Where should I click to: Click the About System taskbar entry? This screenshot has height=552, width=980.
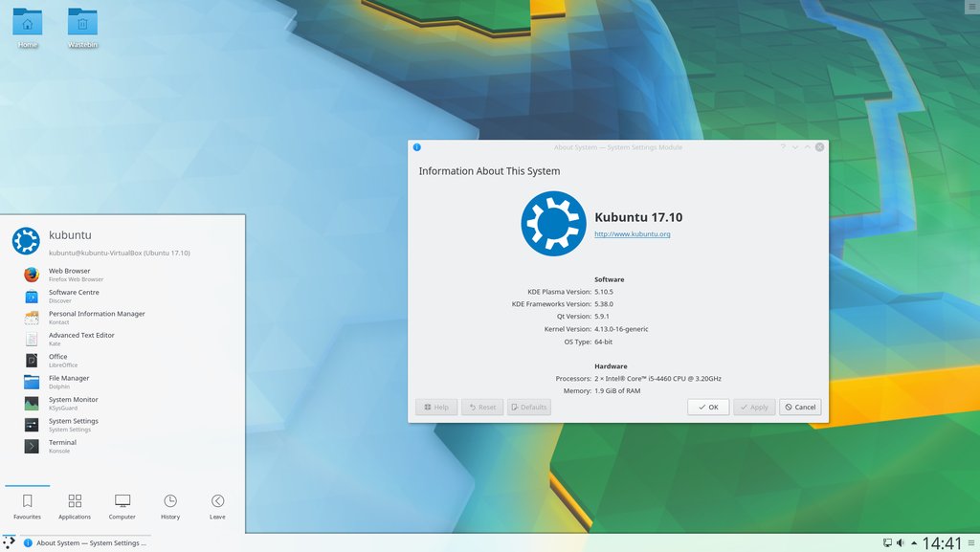click(85, 542)
